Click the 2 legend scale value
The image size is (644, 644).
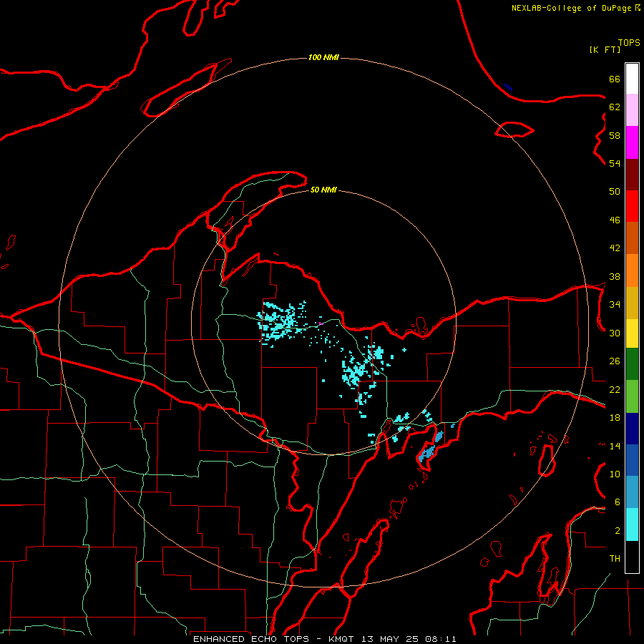(x=618, y=531)
